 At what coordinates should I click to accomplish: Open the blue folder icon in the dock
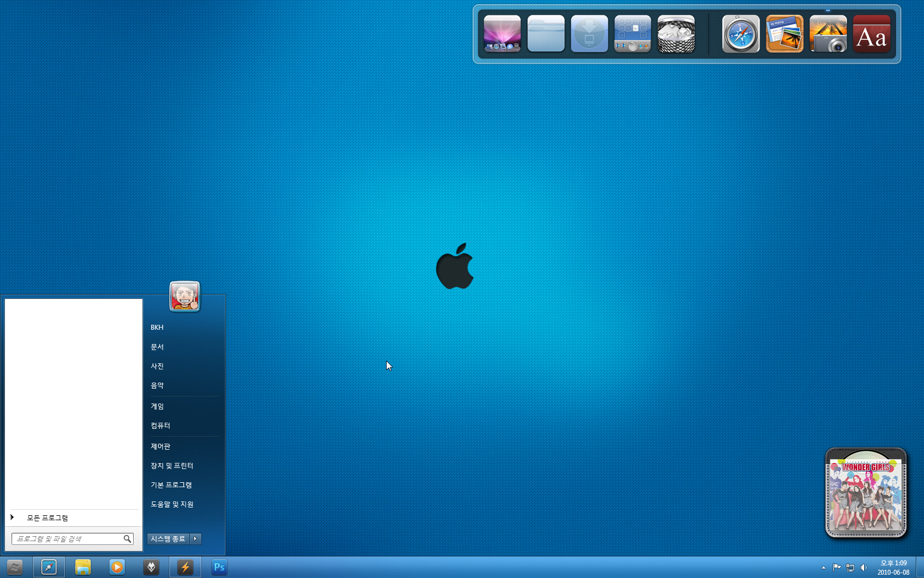coord(546,34)
